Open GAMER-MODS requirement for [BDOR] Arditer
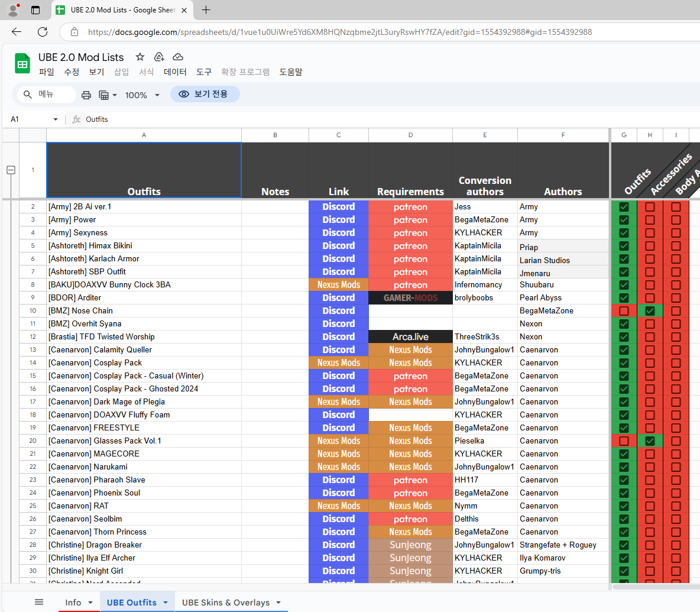 (x=410, y=298)
